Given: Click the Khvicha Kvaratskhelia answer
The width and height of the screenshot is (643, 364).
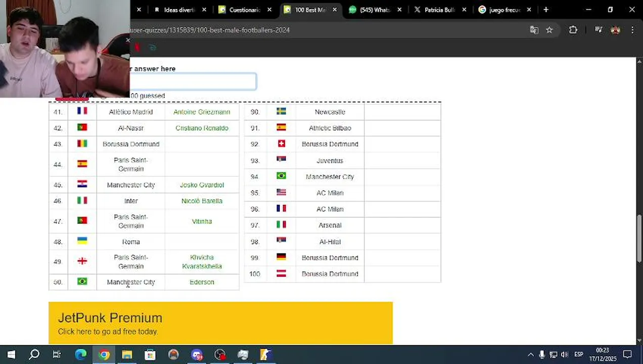Looking at the screenshot, I should tap(202, 261).
